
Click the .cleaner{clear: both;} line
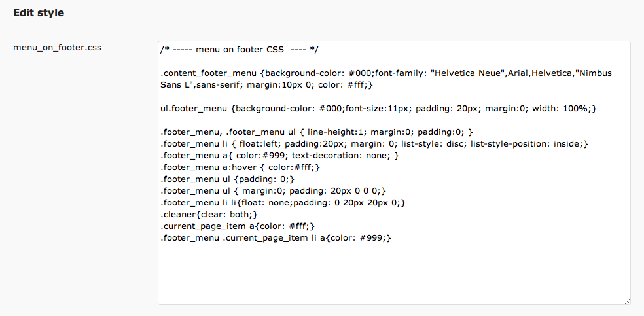209,214
